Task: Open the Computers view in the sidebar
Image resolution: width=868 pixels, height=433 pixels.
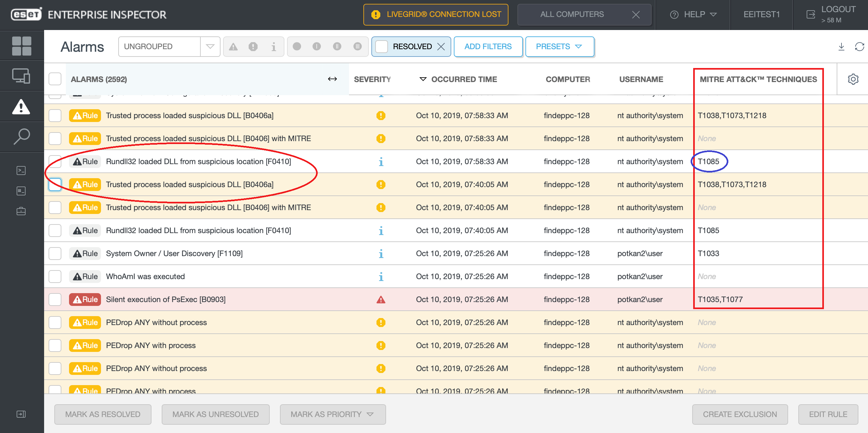Action: (x=21, y=75)
